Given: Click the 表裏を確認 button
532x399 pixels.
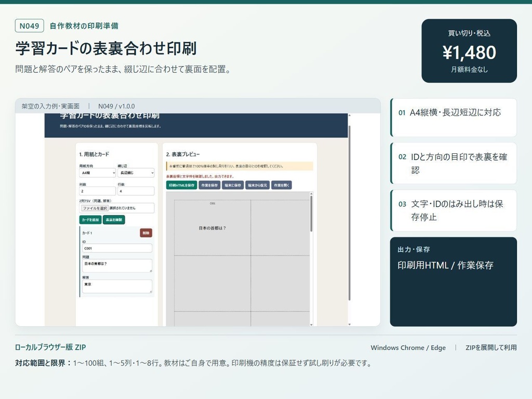Looking at the screenshot, I should pos(114,220).
